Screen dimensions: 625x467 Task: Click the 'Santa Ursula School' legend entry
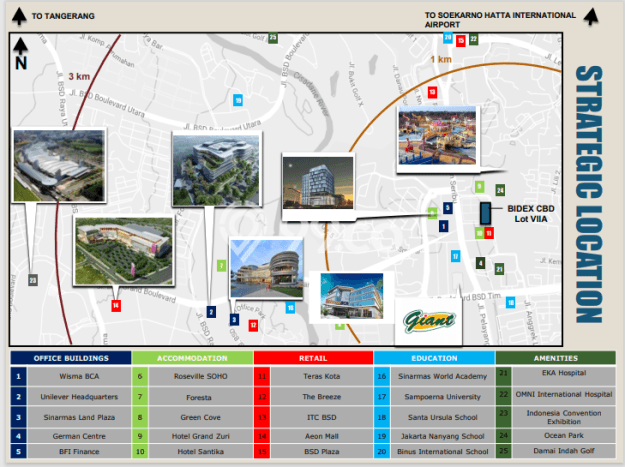click(442, 417)
